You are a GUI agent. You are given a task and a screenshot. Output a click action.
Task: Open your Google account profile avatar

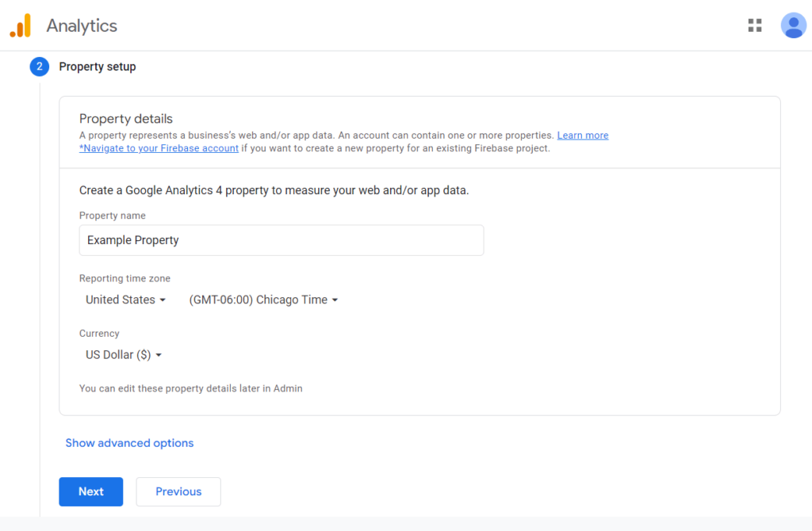(793, 25)
